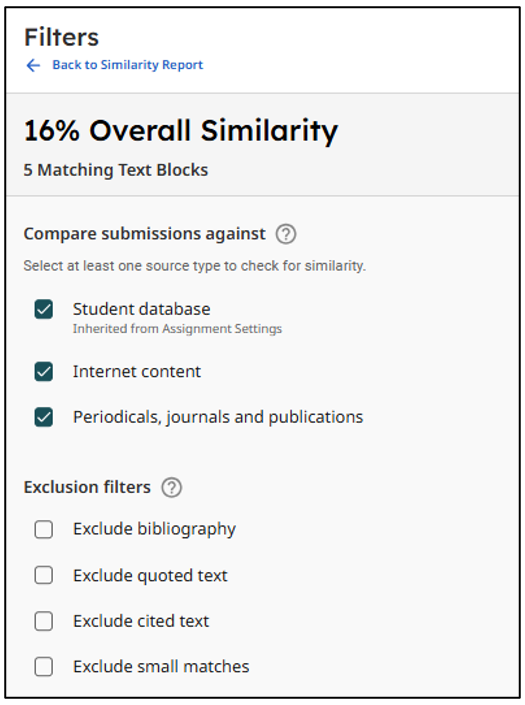This screenshot has width=525, height=705.
Task: Enable the Exclude bibliography checkbox
Action: pyautogui.click(x=44, y=529)
